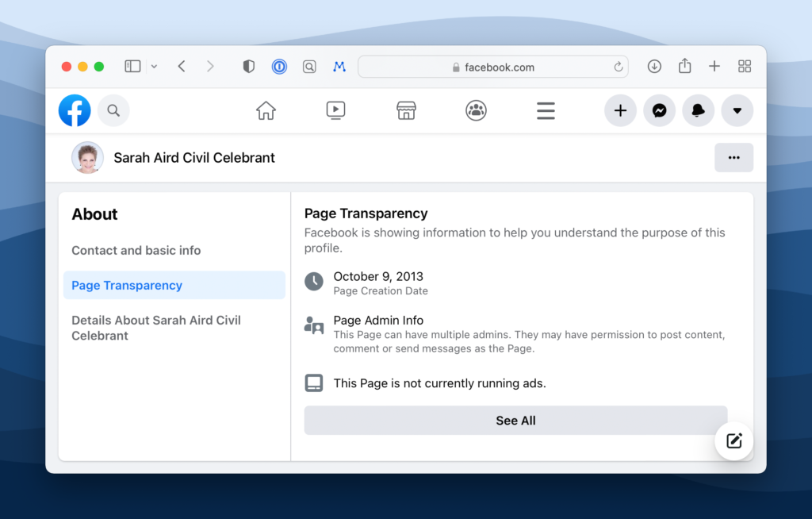Screen dimensions: 812x519
Task: Open the Create plus menu
Action: pos(620,111)
